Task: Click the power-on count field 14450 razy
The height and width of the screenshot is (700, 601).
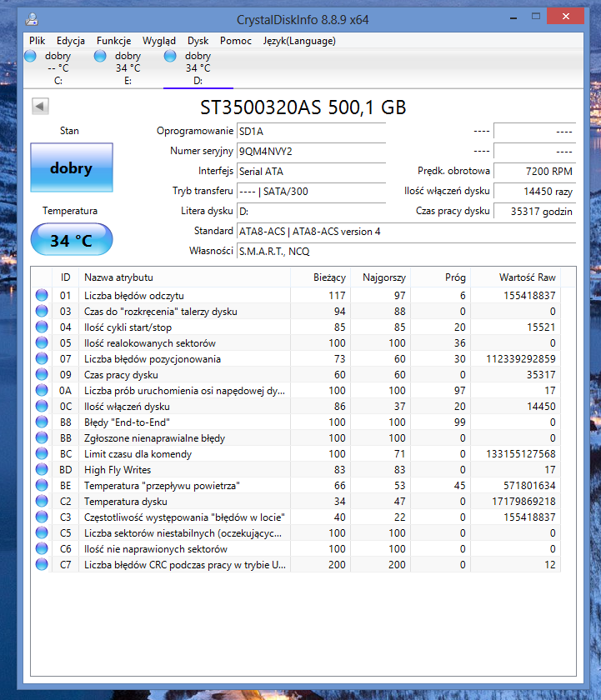Action: click(x=535, y=192)
